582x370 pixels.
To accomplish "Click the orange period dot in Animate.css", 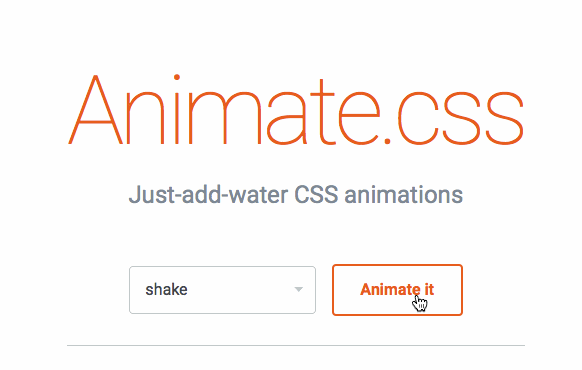I will (387, 141).
